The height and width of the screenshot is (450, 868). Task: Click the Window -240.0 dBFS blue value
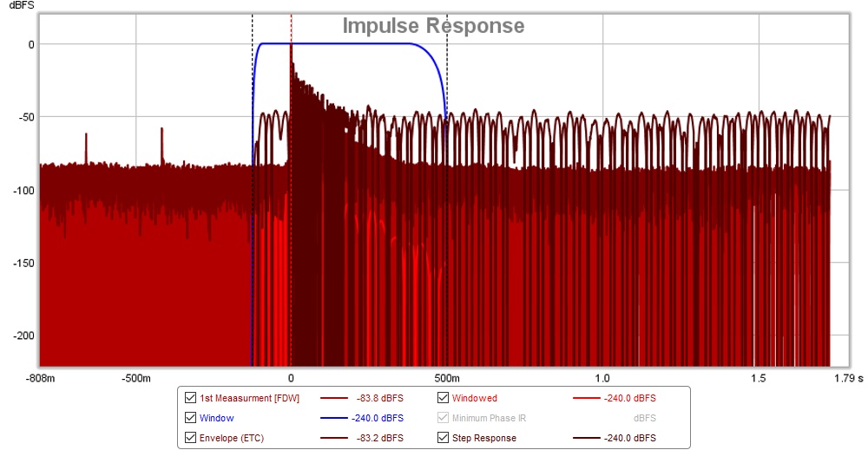coord(378,418)
